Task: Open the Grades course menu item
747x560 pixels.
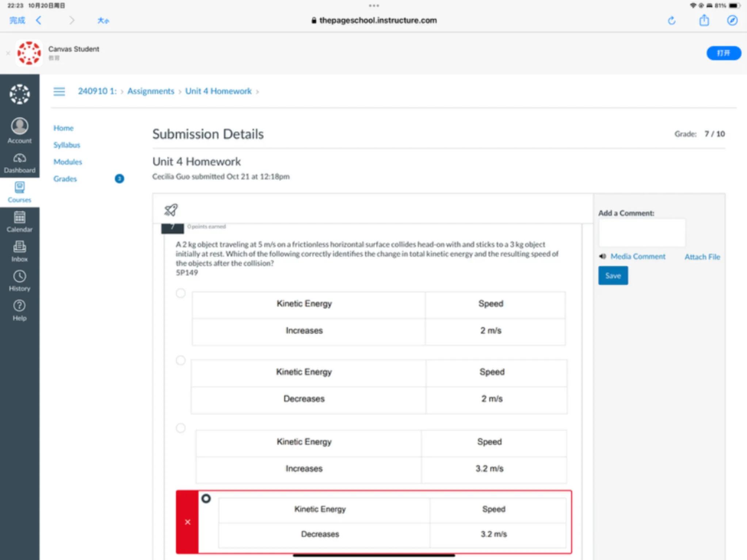Action: pyautogui.click(x=65, y=179)
